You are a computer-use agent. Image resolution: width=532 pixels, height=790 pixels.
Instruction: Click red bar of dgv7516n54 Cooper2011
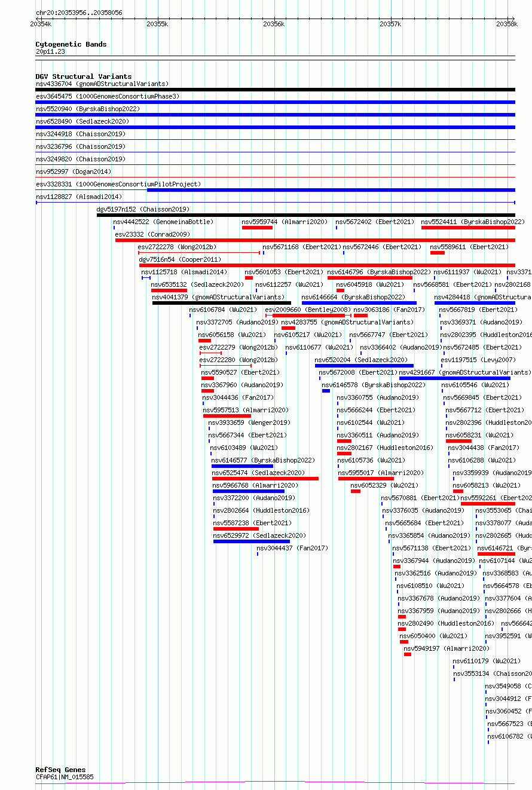[327, 265]
